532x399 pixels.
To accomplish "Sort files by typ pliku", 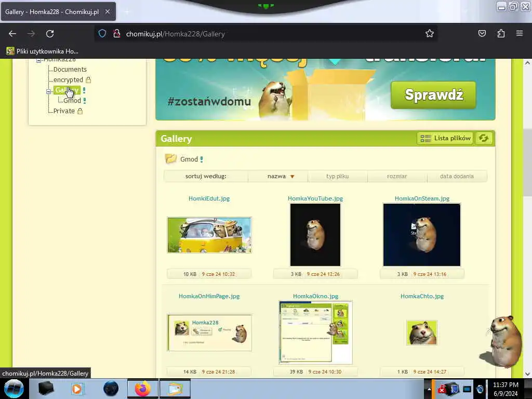I will pos(337,176).
